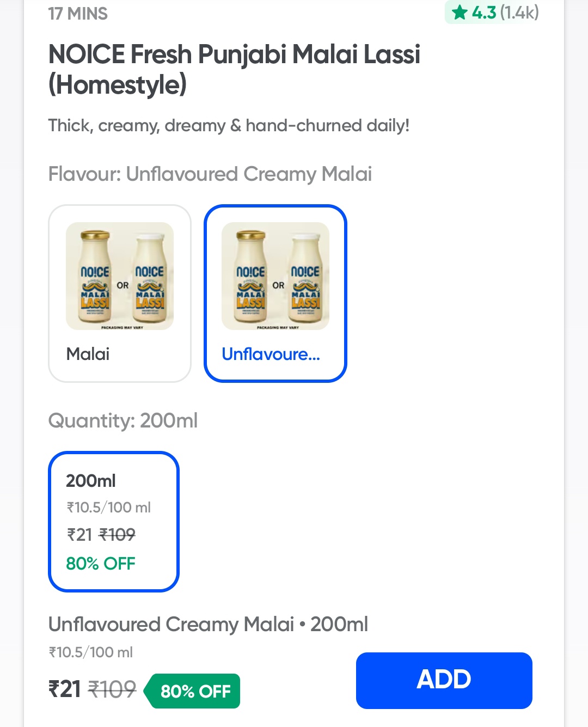
Task: Select the Unflavoured flavour option card
Action: [x=275, y=294]
